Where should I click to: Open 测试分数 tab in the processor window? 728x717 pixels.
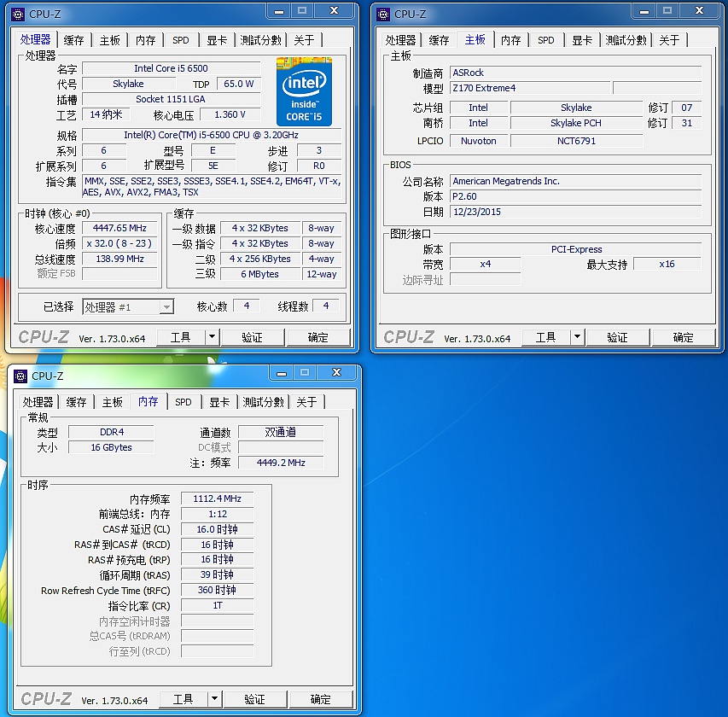(x=261, y=40)
